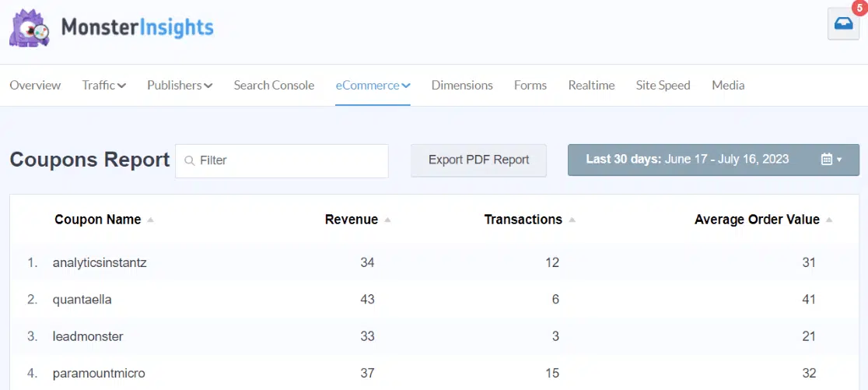868x390 pixels.
Task: Go to the Search Console tab
Action: [x=274, y=86]
